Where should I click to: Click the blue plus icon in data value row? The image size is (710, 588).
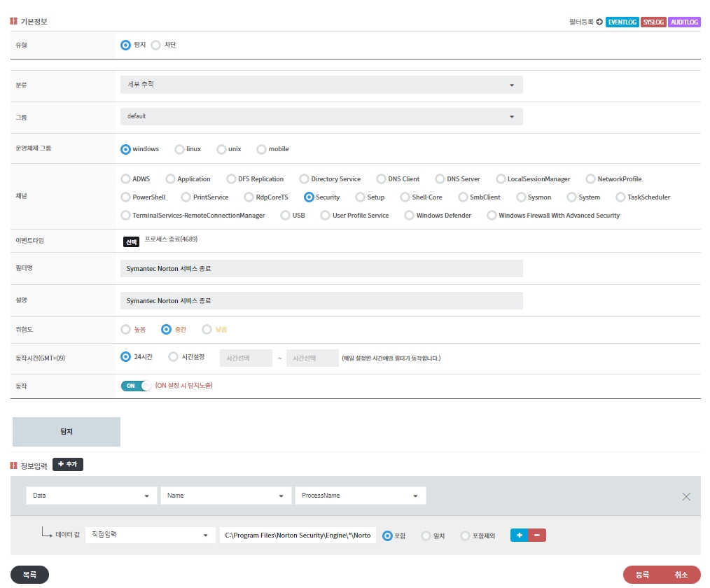click(x=519, y=535)
